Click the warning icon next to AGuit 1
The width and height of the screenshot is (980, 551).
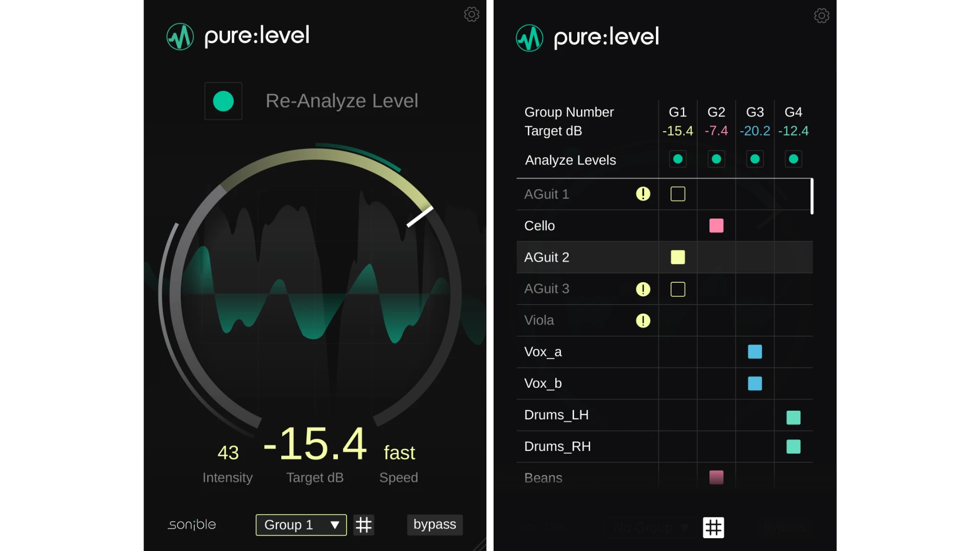(643, 194)
